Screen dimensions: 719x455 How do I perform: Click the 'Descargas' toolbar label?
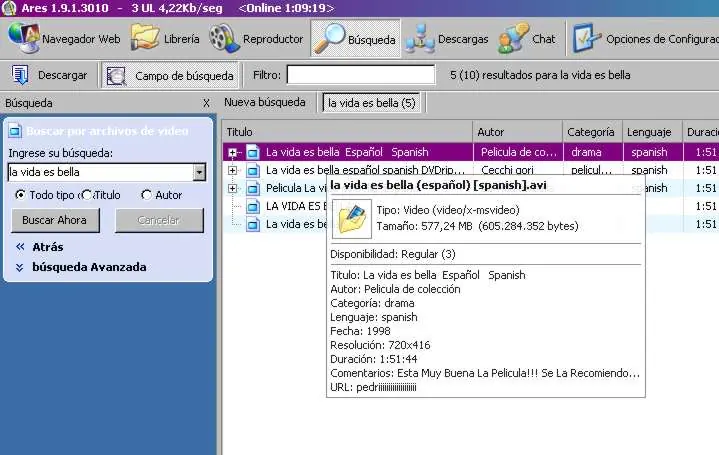coord(463,39)
